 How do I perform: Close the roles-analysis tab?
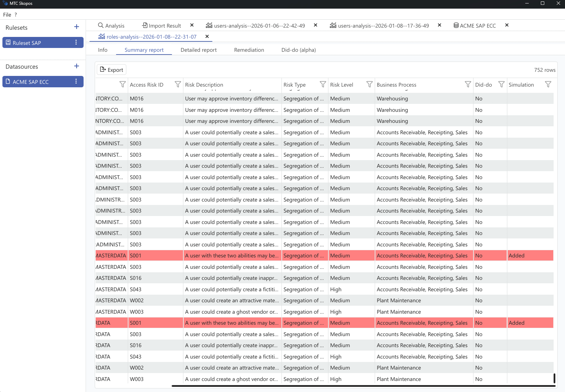(x=207, y=37)
